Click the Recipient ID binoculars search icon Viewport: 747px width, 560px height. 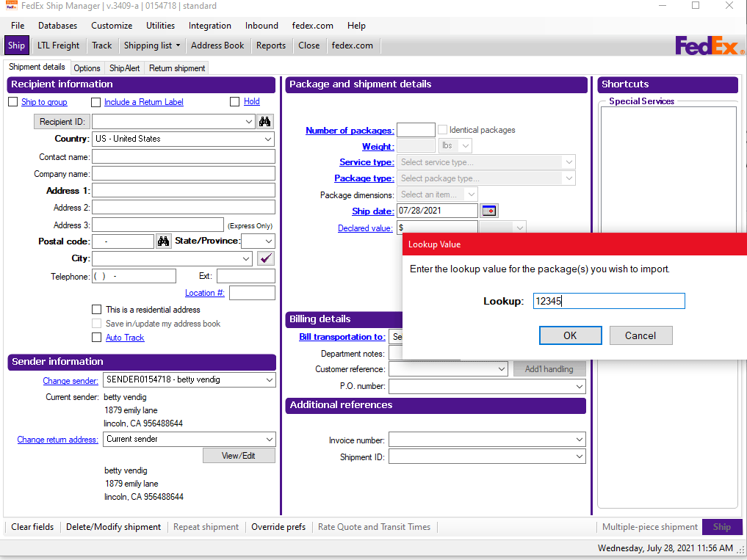265,122
